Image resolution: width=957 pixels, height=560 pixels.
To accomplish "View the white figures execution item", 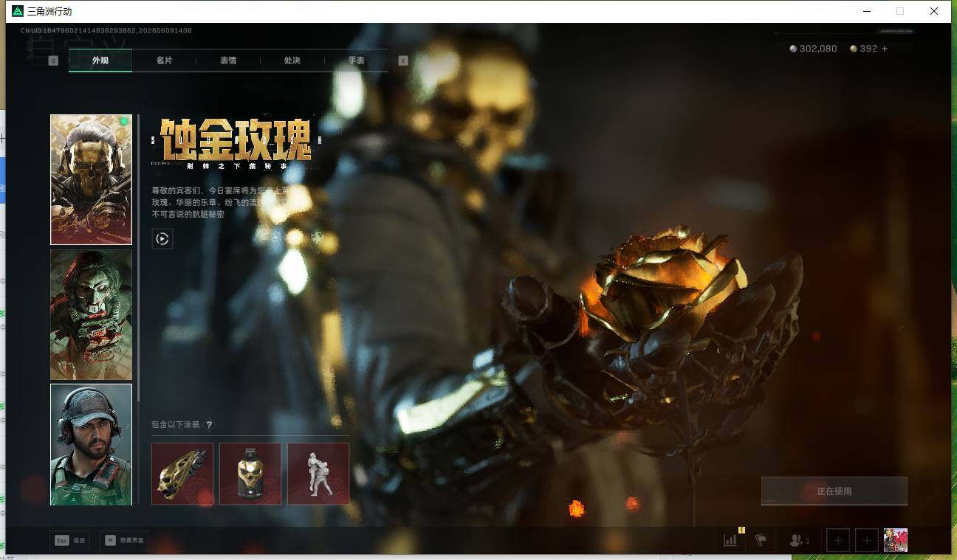I will [318, 474].
